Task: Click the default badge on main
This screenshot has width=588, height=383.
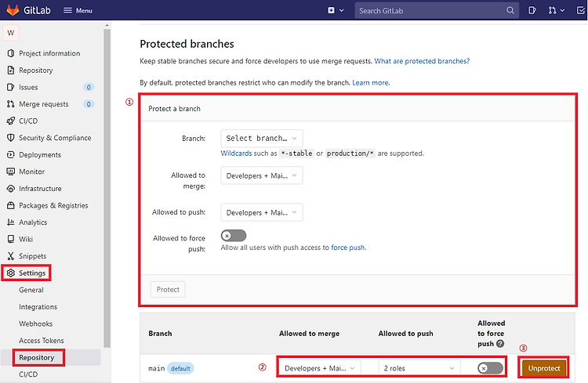Action: pyautogui.click(x=180, y=368)
